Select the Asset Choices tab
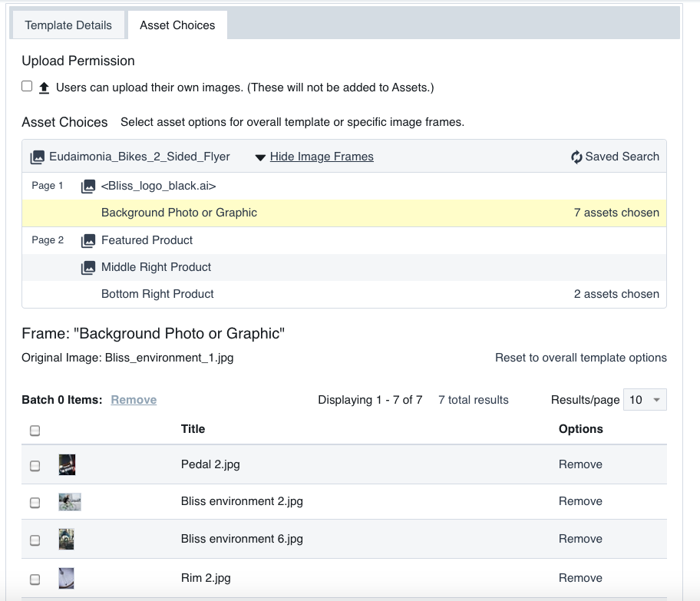The height and width of the screenshot is (601, 700). coord(177,25)
